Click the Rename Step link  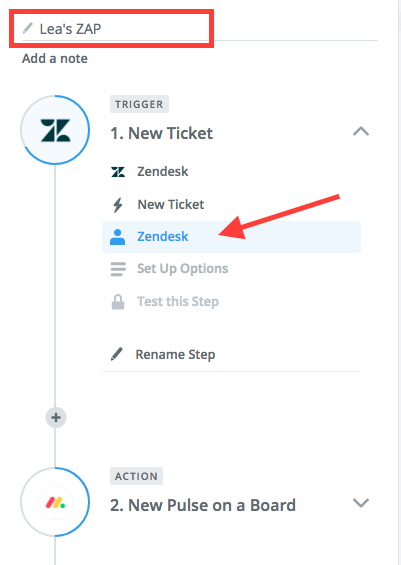(x=175, y=355)
